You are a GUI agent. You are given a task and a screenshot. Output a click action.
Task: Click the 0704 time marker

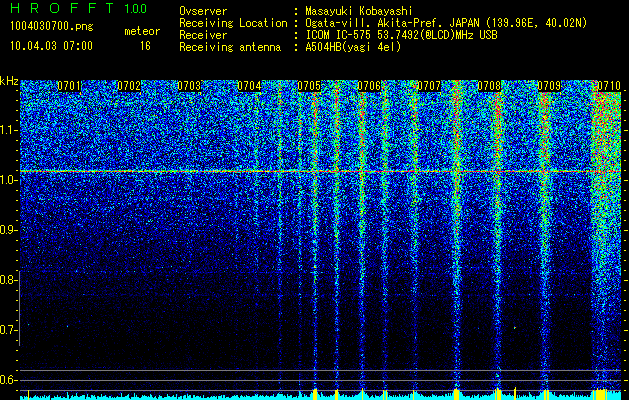coord(249,86)
